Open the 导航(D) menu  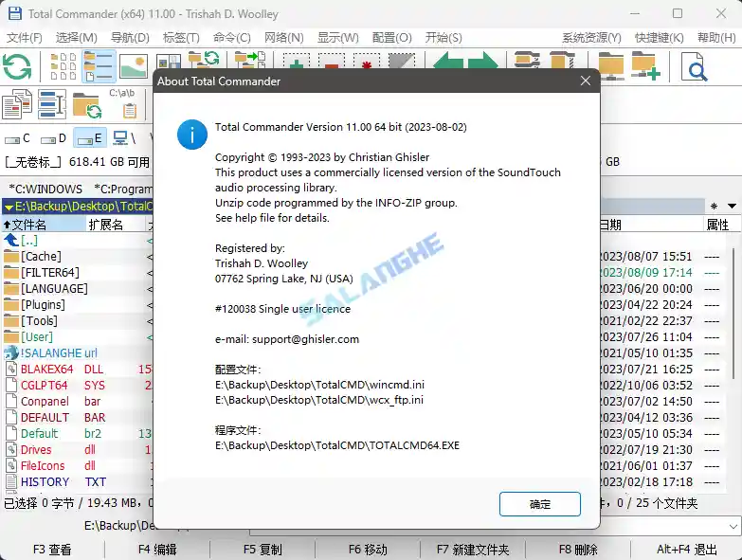130,37
